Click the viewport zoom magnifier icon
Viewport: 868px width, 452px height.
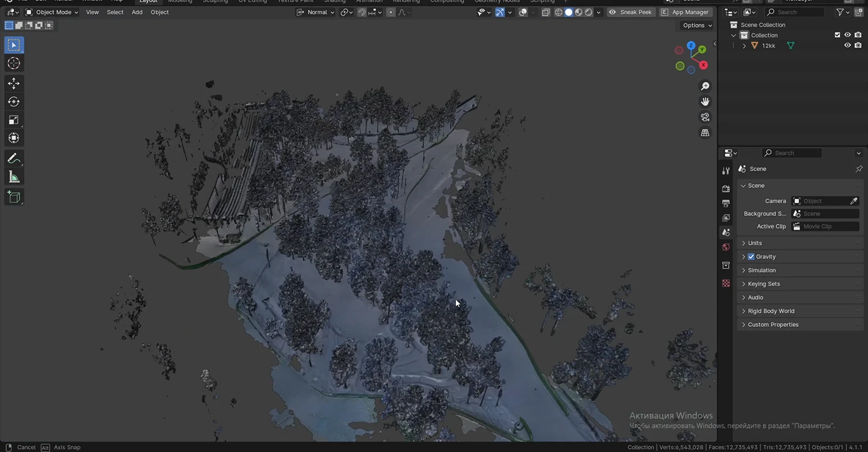coord(705,86)
